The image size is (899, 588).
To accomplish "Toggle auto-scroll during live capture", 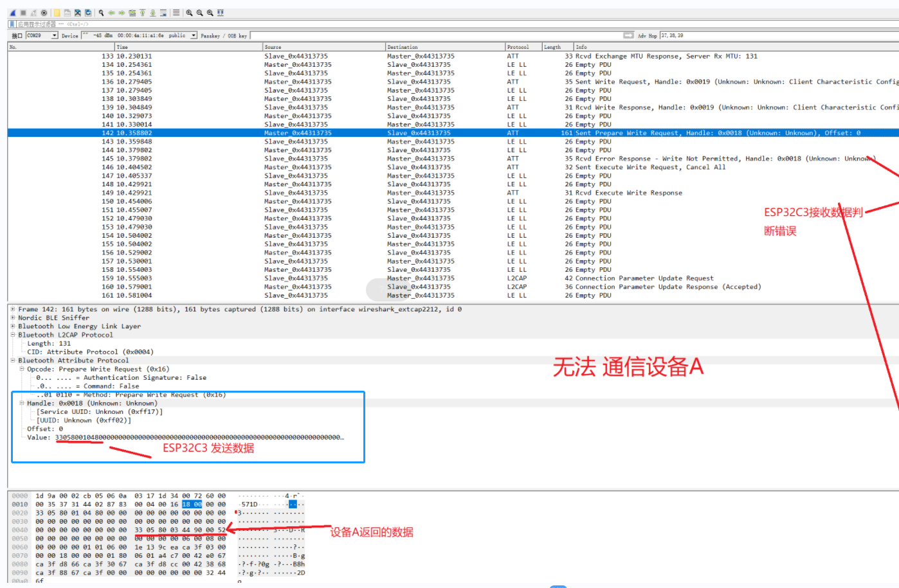I will coord(163,13).
